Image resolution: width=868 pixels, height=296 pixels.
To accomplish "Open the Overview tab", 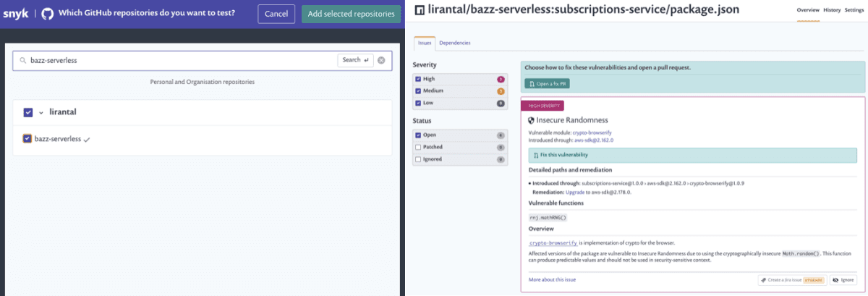I will click(x=808, y=11).
